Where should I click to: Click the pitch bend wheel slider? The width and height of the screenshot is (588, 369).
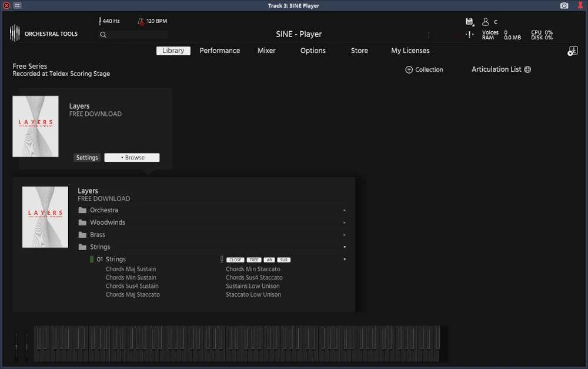(16, 346)
